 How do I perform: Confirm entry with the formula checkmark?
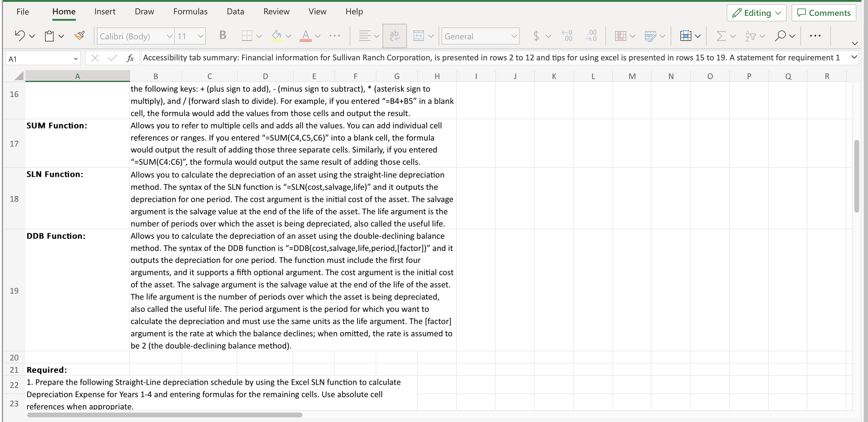click(112, 58)
